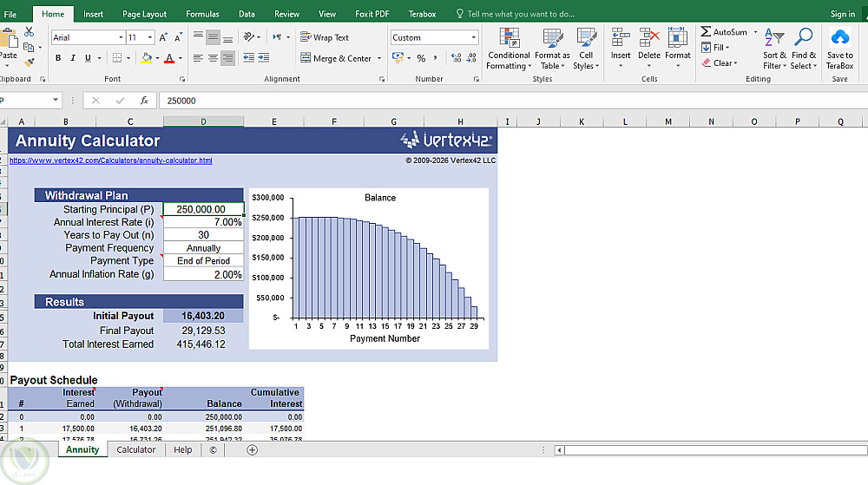Image resolution: width=868 pixels, height=485 pixels.
Task: Open the File tab
Action: point(10,15)
